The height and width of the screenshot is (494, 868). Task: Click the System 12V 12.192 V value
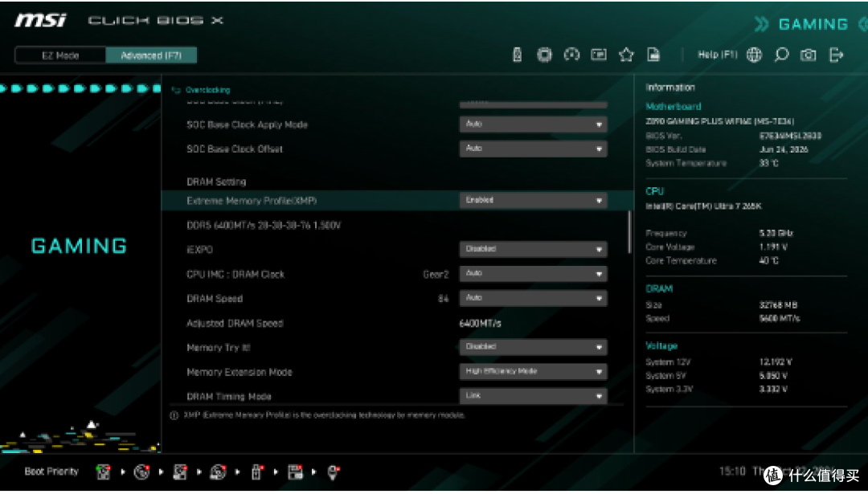(776, 361)
